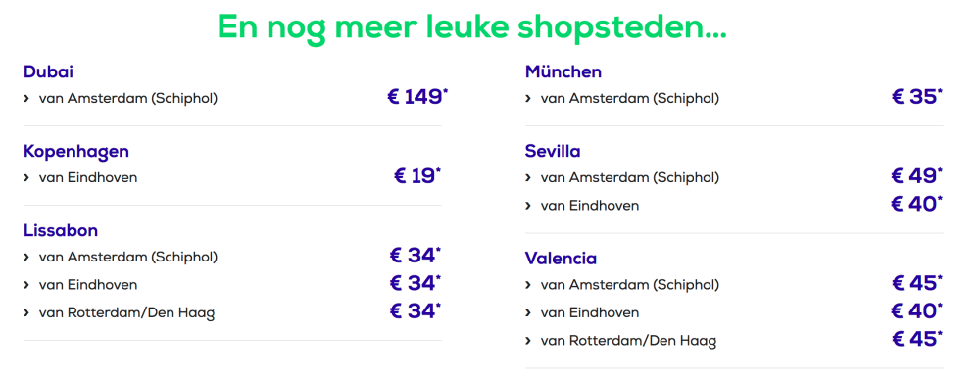Screen dimensions: 980x380
Task: Click chevron before Valencia van Rotterdam/Den Haag
Action: (x=529, y=341)
